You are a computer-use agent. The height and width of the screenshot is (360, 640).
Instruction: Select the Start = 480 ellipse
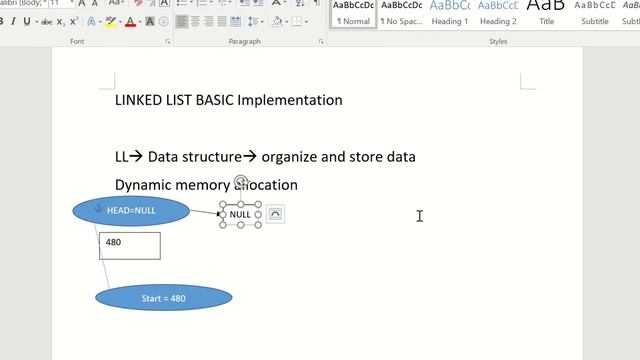pos(164,298)
